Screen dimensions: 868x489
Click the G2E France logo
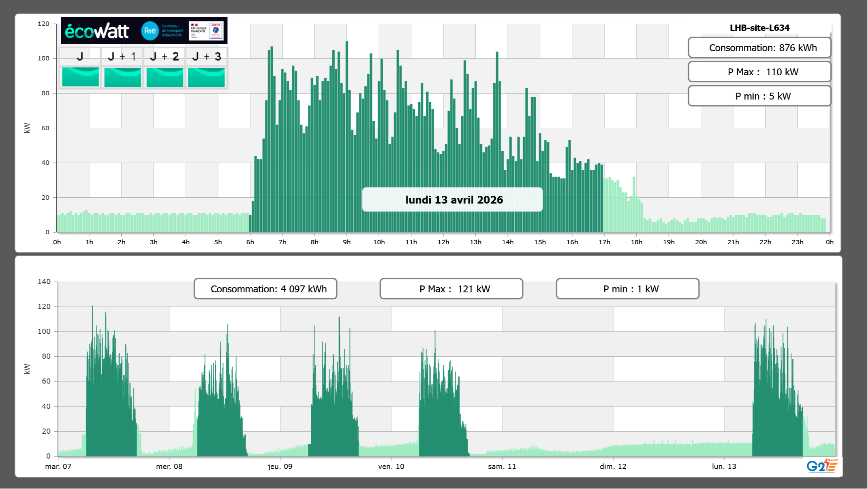tap(822, 466)
